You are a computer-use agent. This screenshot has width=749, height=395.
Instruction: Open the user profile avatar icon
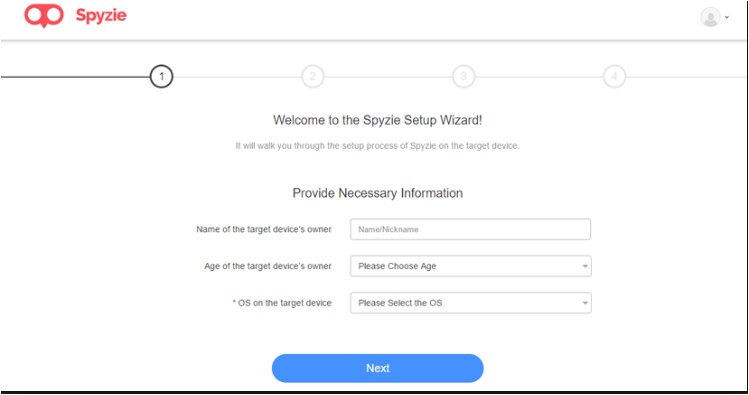pyautogui.click(x=710, y=17)
